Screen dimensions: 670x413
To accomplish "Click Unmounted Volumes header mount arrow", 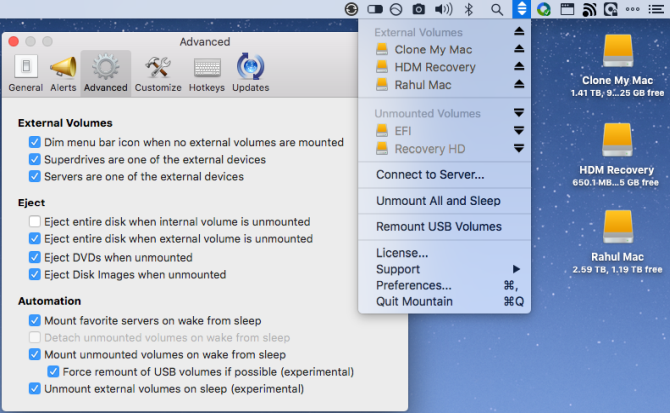I will [518, 114].
